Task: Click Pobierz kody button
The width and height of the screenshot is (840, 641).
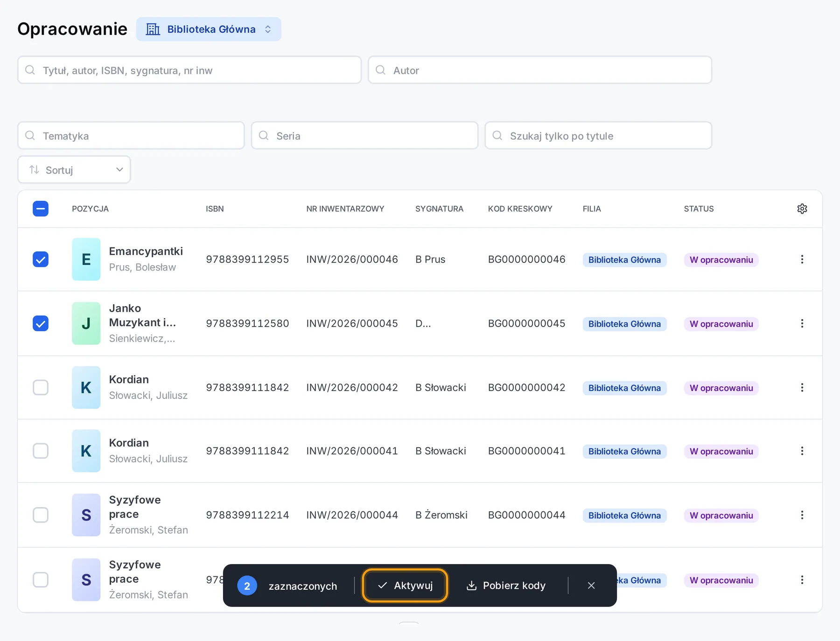Action: 506,585
